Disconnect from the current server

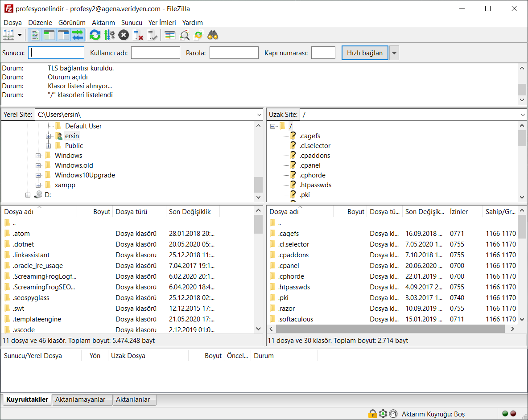pyautogui.click(x=138, y=35)
